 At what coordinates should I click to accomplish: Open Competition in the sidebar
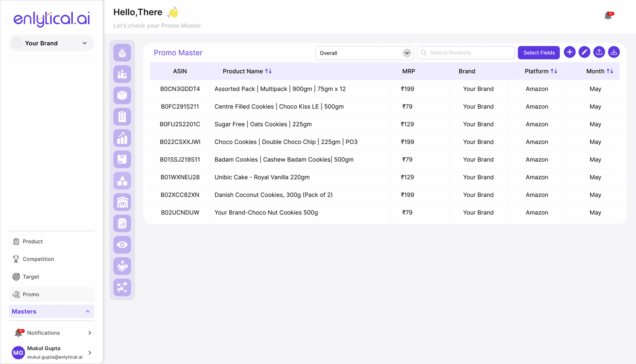[x=38, y=259]
